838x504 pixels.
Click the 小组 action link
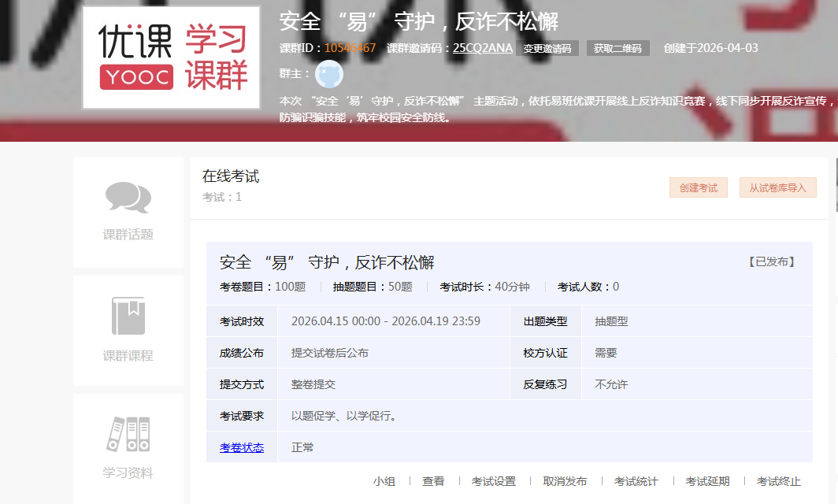pyautogui.click(x=384, y=481)
